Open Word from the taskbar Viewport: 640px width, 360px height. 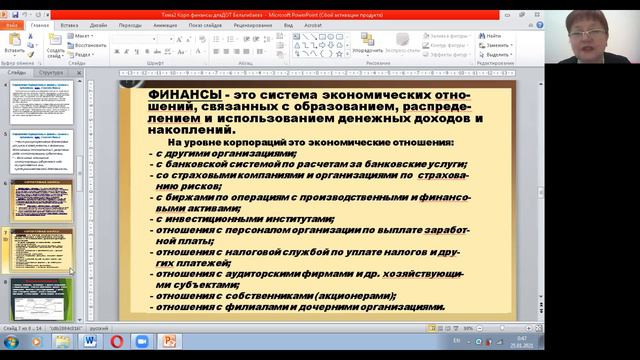click(x=90, y=341)
